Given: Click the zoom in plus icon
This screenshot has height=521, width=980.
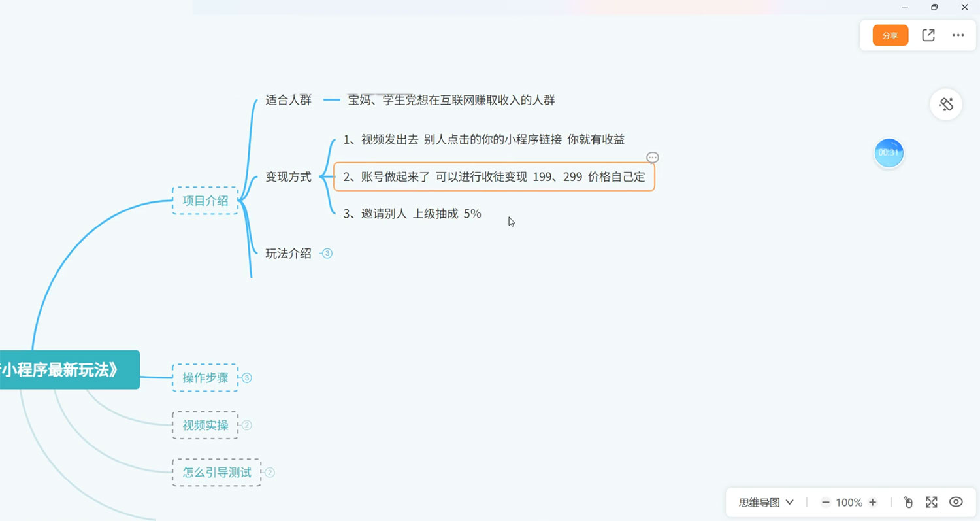Looking at the screenshot, I should 874,502.
